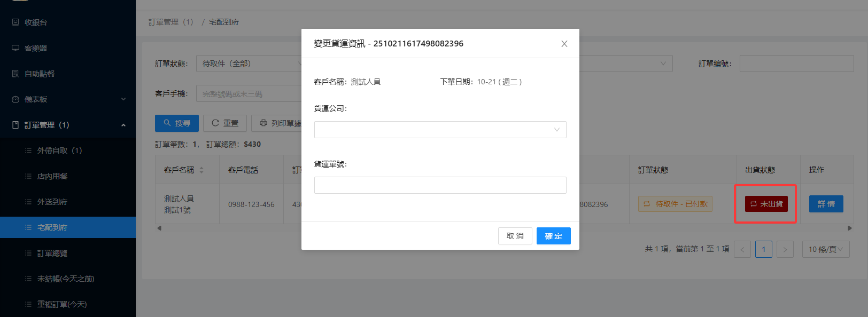Click the list icon beside 未結帳(今天之前)

[28, 279]
